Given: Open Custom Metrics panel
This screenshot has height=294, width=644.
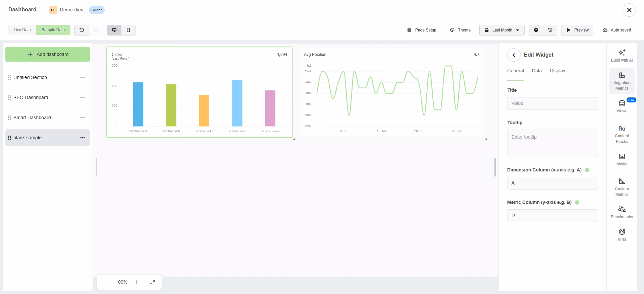Looking at the screenshot, I should [622, 187].
